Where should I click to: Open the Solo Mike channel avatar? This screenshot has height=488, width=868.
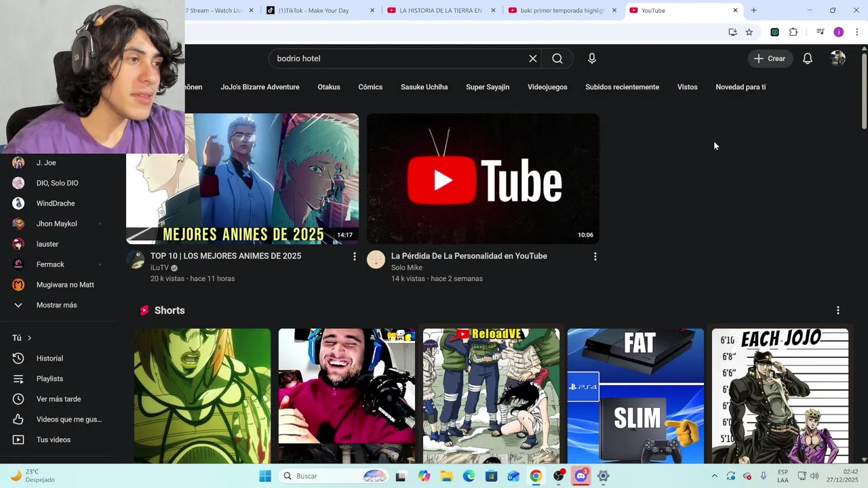[376, 260]
